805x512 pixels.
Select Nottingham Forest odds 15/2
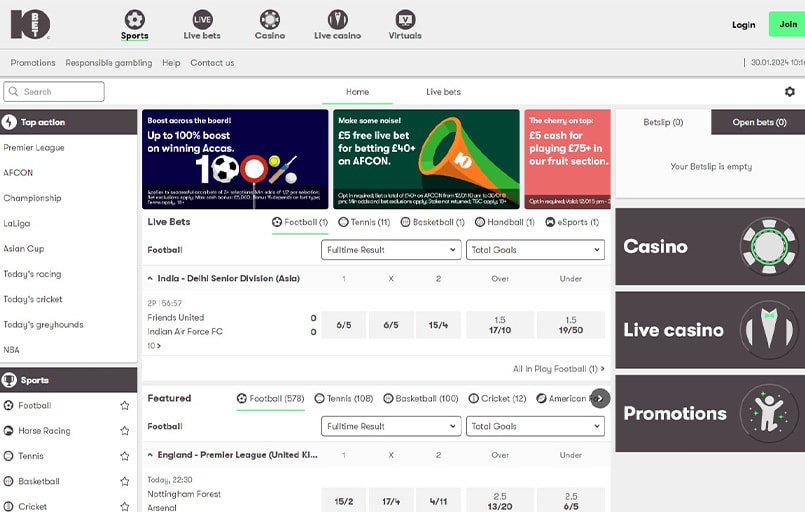[x=344, y=500]
